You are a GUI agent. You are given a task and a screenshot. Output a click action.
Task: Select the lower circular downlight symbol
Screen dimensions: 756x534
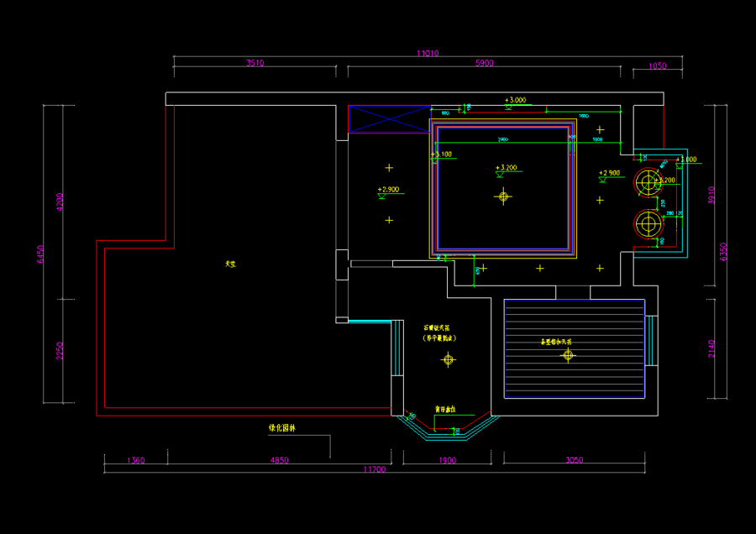[648, 224]
